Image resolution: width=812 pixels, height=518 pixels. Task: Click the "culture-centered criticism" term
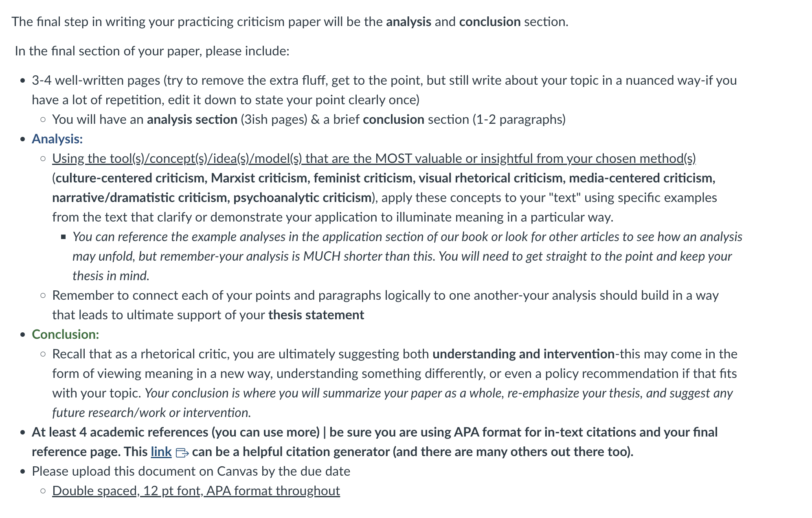[130, 178]
